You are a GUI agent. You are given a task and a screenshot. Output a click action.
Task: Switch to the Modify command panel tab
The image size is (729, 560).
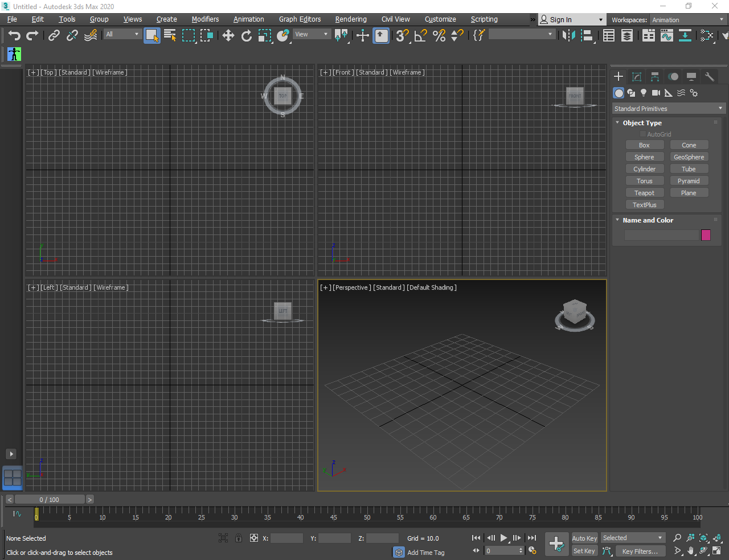coord(636,76)
